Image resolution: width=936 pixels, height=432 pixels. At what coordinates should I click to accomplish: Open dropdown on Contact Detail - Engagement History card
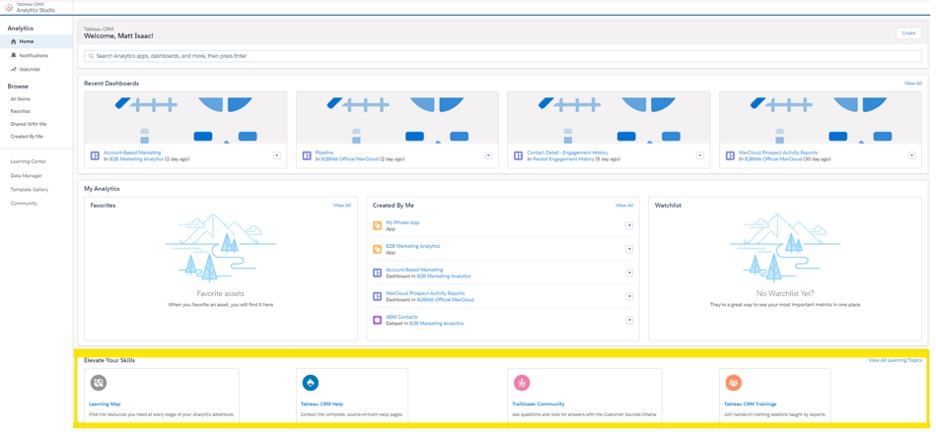pyautogui.click(x=700, y=156)
